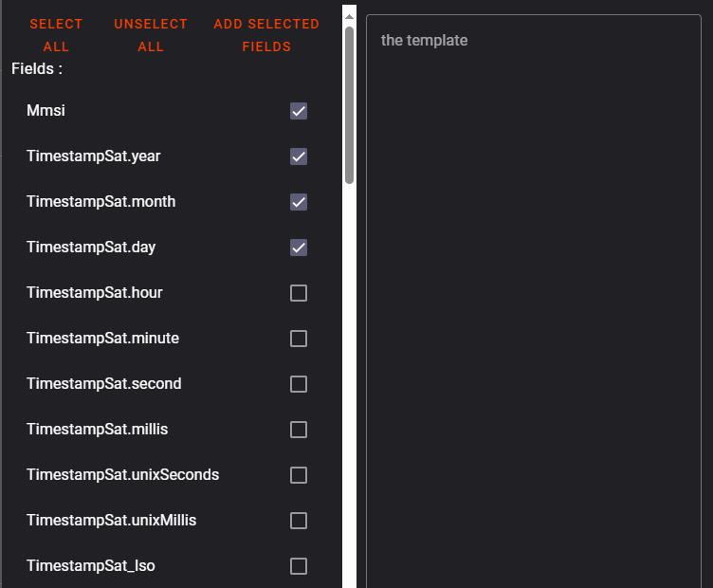Tick the TimestampSat_Iso checkbox
Screen dimensions: 713x588
pos(299,566)
